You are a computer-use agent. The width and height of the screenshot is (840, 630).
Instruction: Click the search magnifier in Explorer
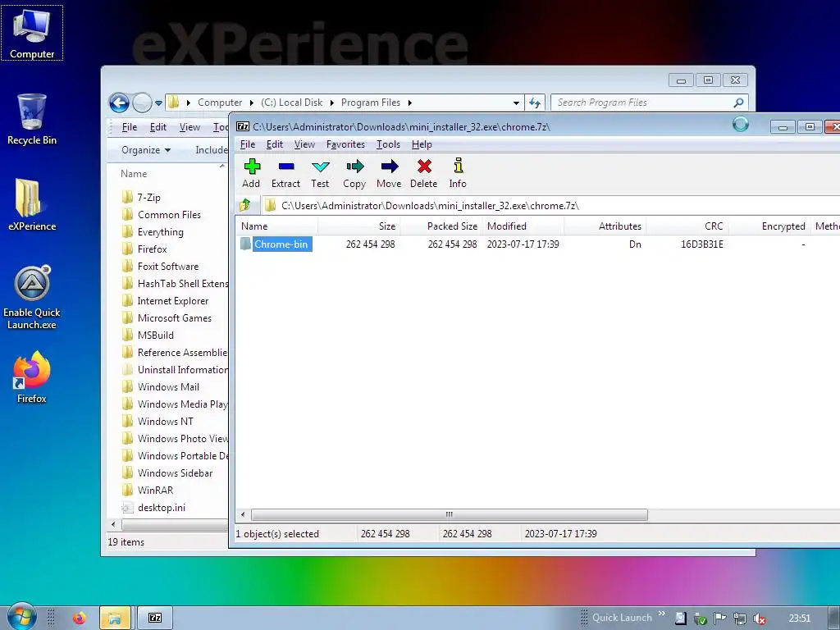pyautogui.click(x=738, y=103)
